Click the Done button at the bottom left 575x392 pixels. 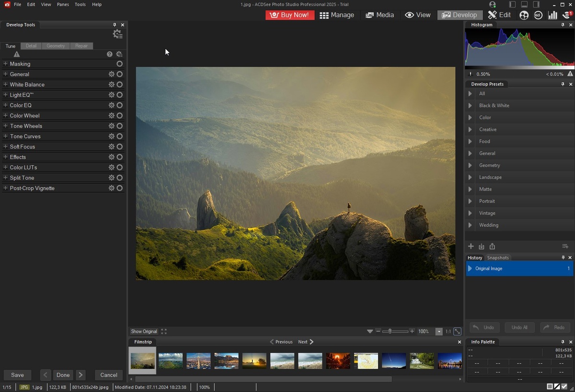[63, 375]
